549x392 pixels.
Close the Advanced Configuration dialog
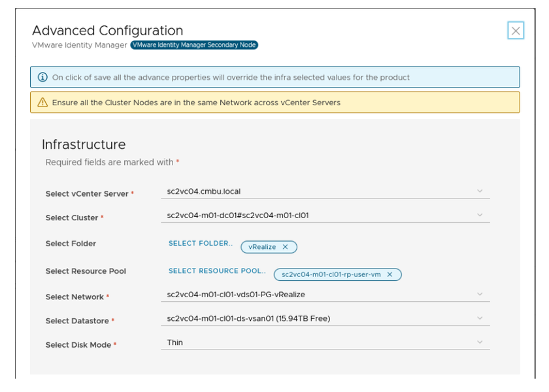516,31
